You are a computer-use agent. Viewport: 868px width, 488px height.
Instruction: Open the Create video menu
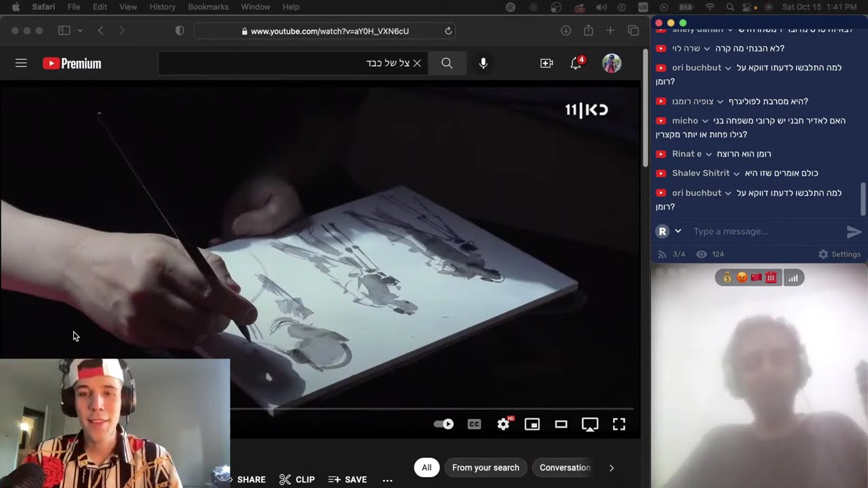coord(547,63)
